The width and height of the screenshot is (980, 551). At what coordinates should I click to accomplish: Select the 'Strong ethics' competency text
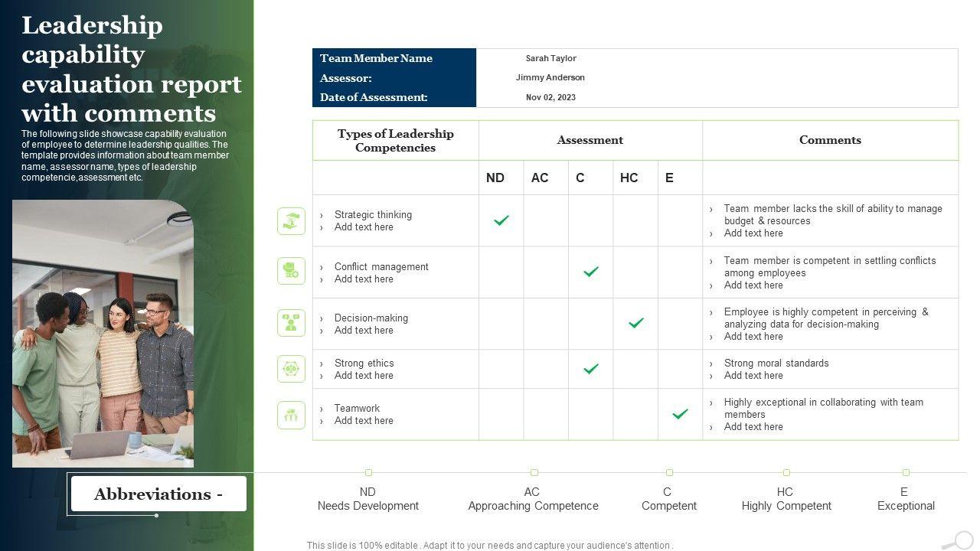364,363
